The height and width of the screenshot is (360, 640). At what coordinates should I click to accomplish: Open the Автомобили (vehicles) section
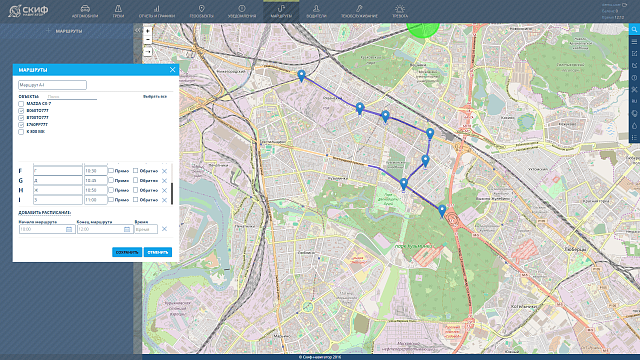[85, 11]
